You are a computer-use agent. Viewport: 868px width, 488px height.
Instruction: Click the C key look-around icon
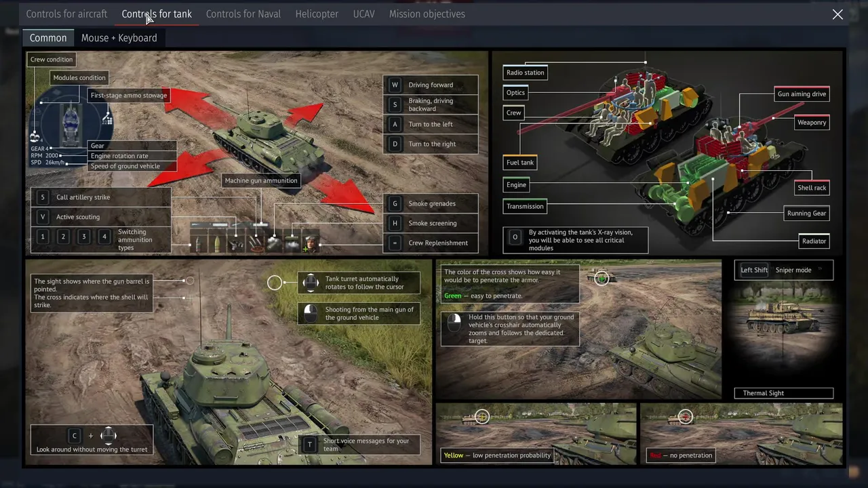coord(75,436)
